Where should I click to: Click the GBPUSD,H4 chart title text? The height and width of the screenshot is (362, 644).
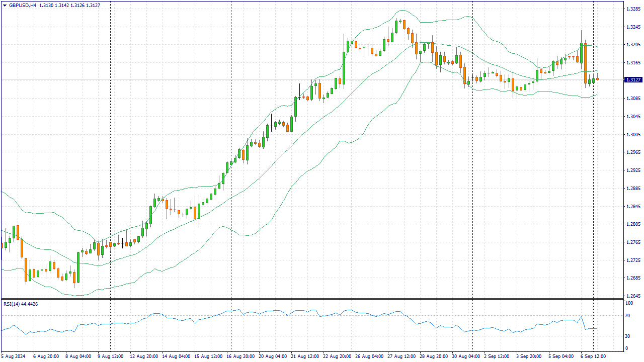(23, 6)
